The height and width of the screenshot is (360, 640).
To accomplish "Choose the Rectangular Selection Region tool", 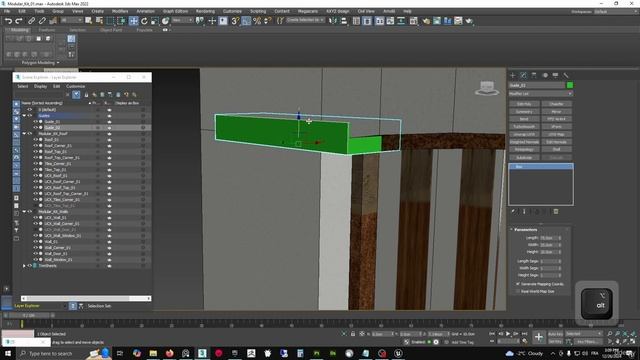I will tap(110, 21).
